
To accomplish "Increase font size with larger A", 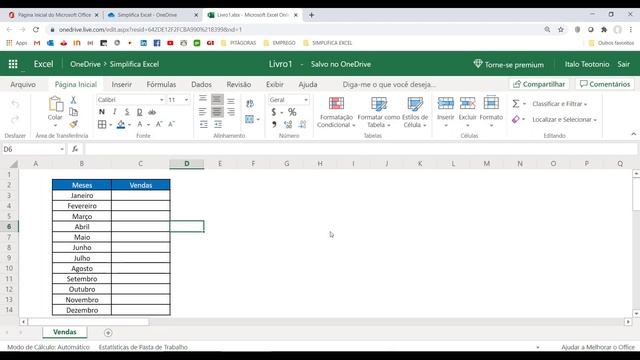I will point(159,124).
